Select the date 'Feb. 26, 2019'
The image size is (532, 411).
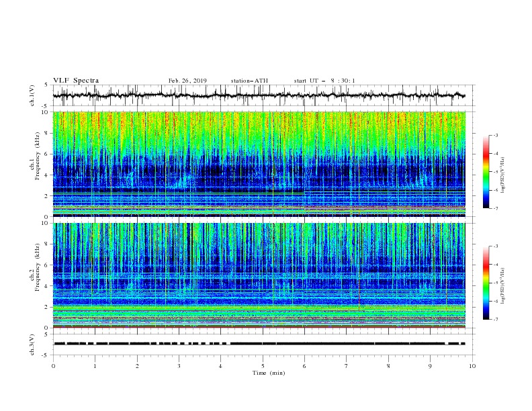tap(187, 81)
